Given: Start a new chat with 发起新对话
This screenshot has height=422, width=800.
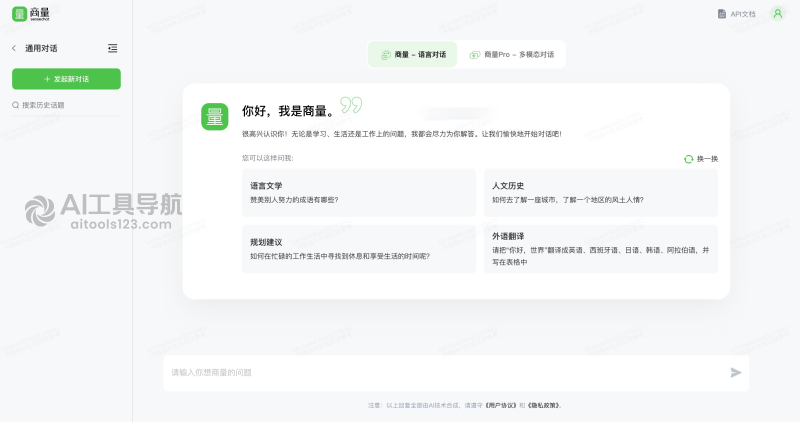Looking at the screenshot, I should (66, 79).
